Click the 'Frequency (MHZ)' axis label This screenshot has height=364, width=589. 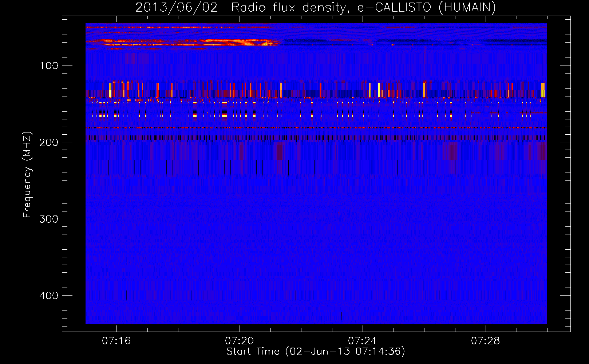tap(27, 175)
